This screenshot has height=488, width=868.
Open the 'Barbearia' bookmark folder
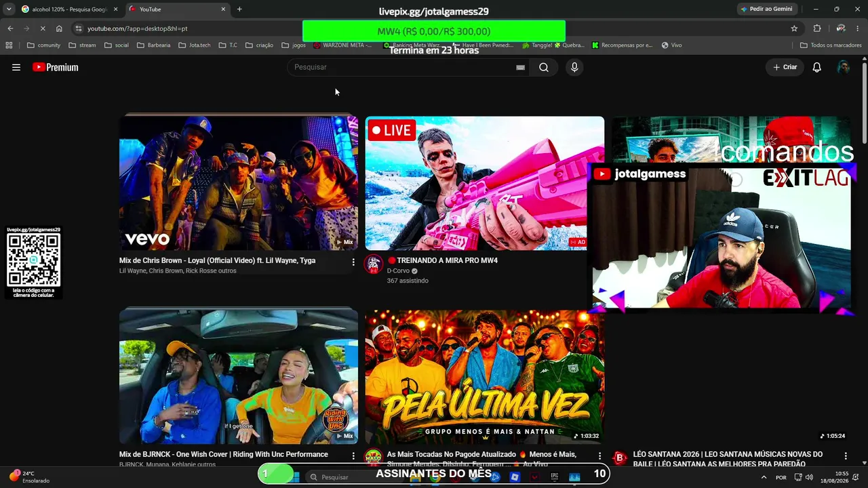154,45
